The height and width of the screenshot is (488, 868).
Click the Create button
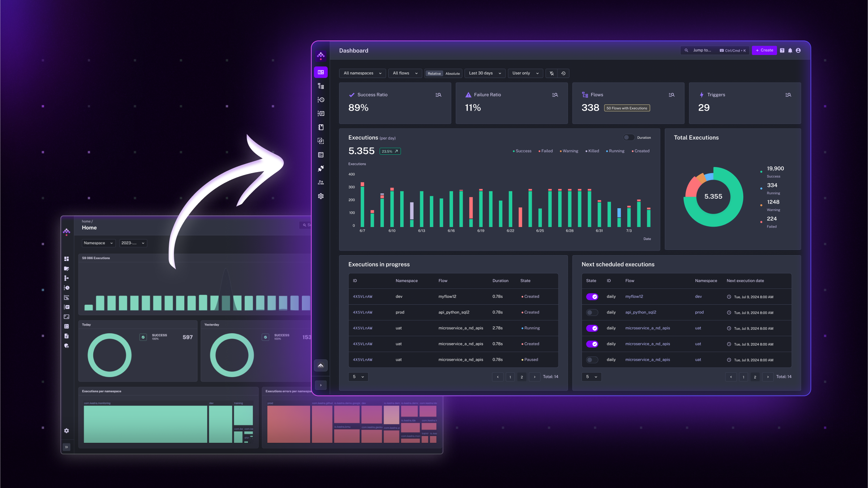tap(764, 50)
